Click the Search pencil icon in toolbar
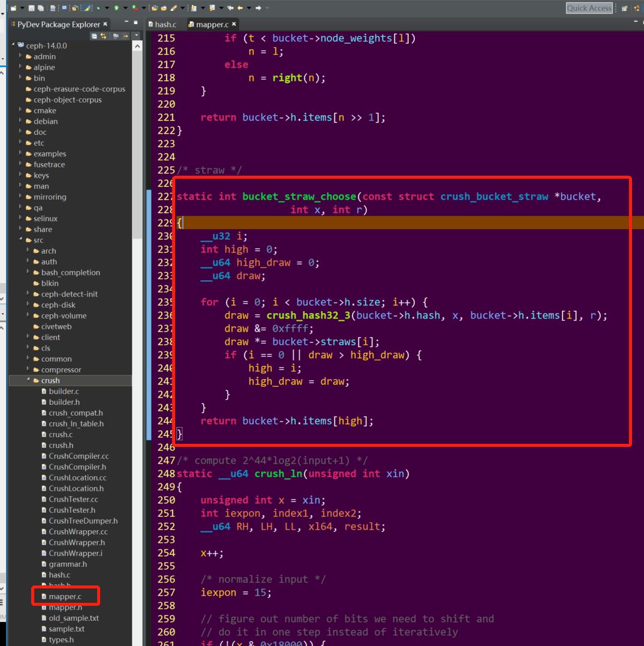Screen dimensions: 644x646 click(173, 8)
